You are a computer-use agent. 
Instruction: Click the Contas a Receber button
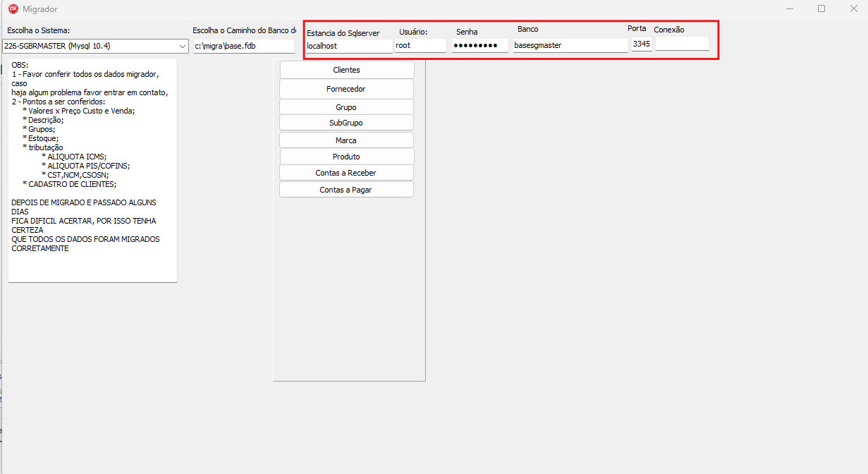tap(346, 173)
